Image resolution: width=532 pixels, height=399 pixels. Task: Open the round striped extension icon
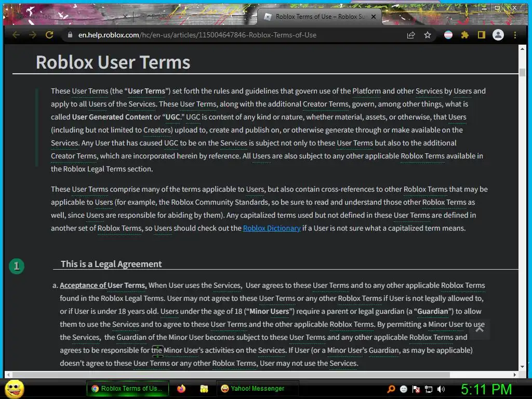pos(448,35)
